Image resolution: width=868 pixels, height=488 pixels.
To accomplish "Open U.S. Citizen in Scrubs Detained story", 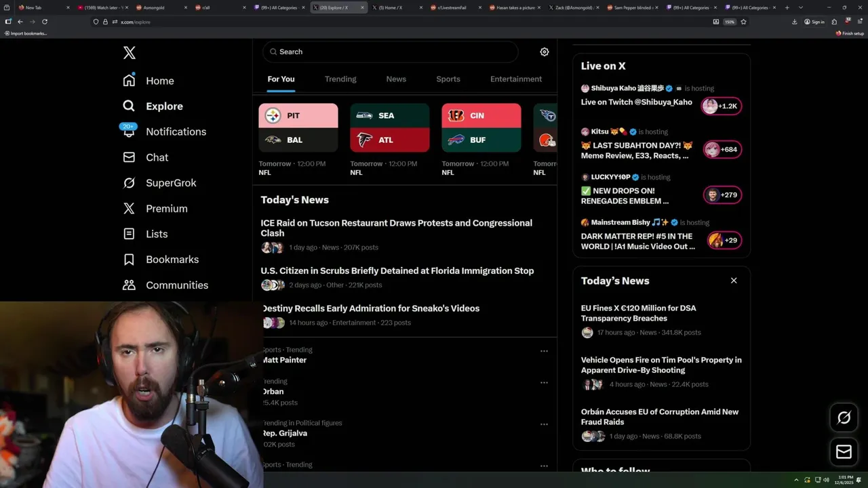I will (x=397, y=270).
